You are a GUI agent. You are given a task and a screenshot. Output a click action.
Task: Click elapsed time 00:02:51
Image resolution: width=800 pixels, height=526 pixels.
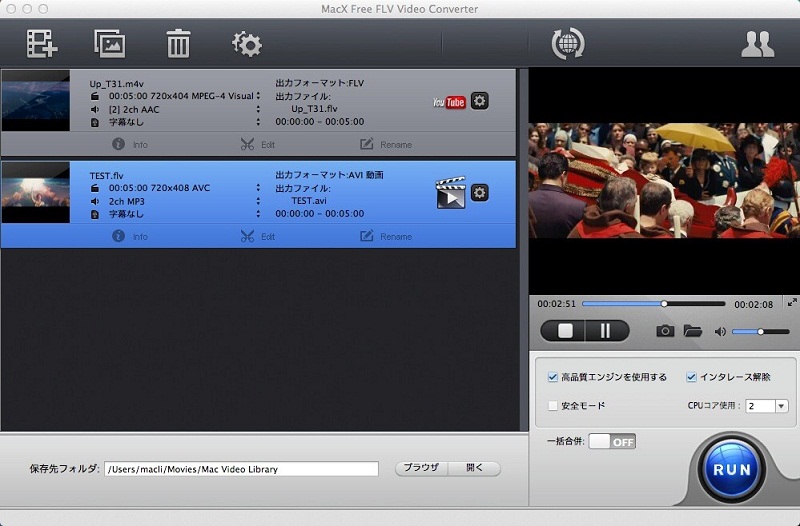(x=556, y=304)
